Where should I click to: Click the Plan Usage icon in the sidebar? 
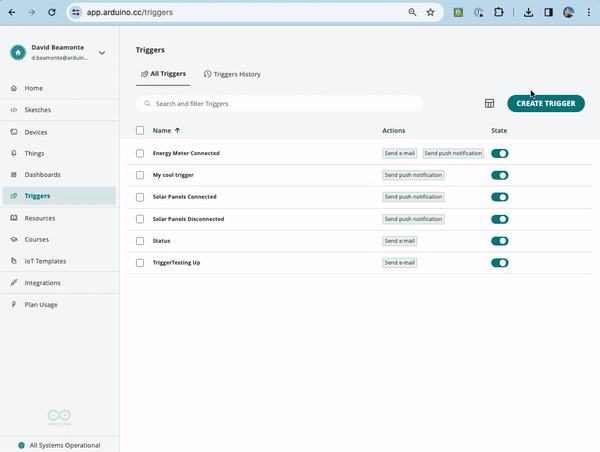click(x=14, y=304)
